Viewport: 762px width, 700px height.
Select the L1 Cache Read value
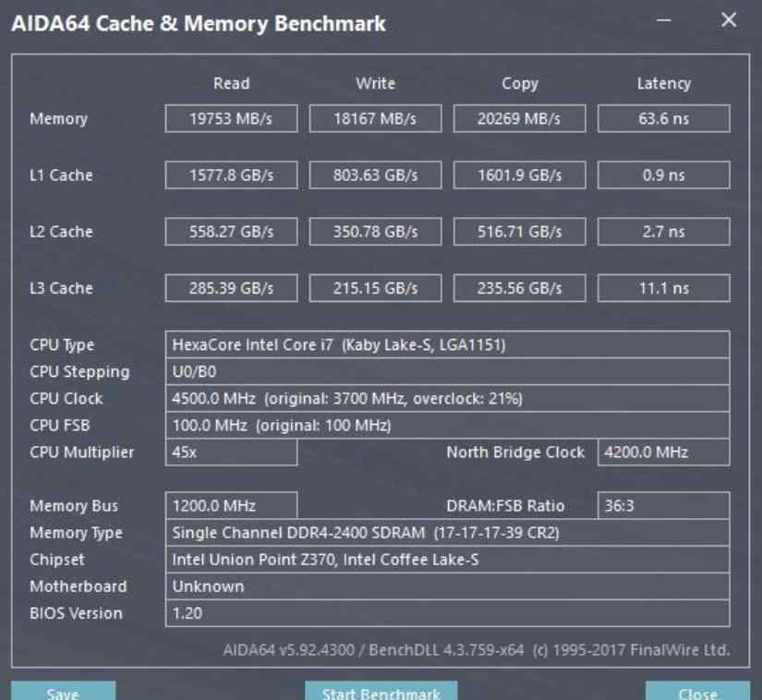(231, 175)
